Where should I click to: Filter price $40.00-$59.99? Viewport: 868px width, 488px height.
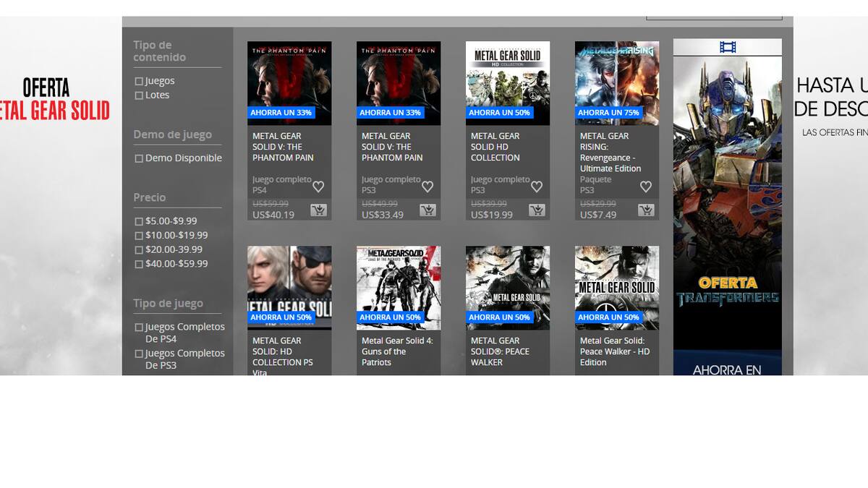(x=139, y=265)
